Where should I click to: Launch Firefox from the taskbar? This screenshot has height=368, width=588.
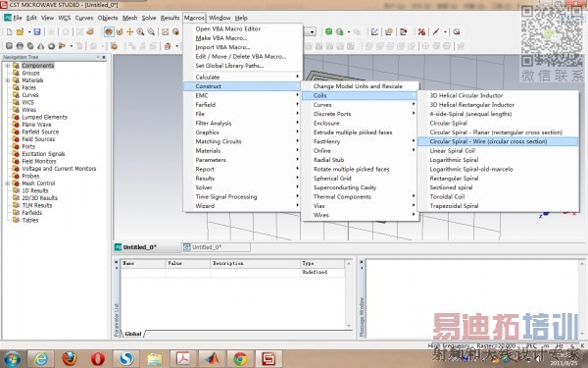tap(69, 359)
